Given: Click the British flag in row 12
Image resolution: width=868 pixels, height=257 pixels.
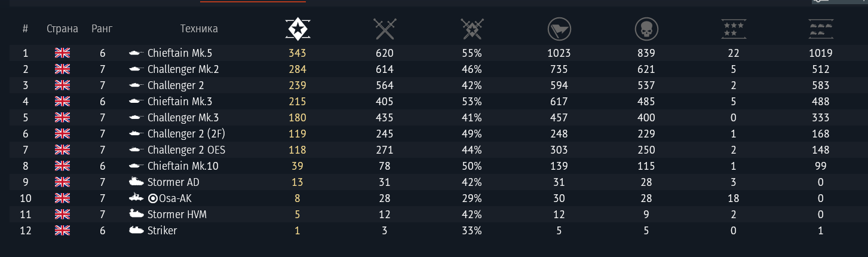Looking at the screenshot, I should pyautogui.click(x=63, y=231).
